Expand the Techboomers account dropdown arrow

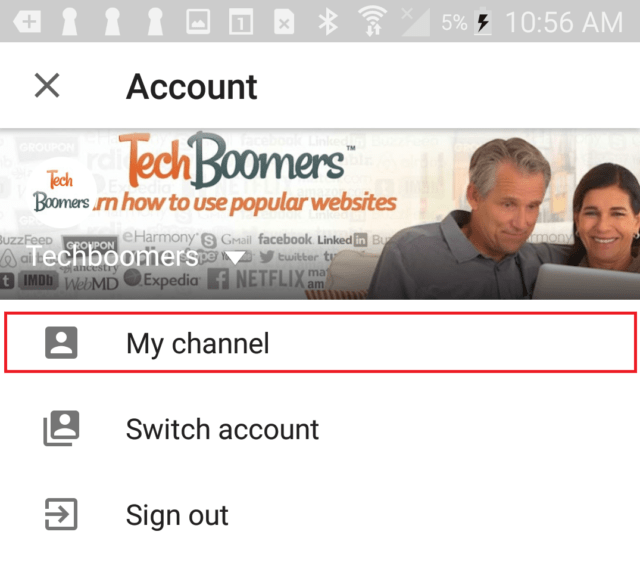[x=235, y=258]
